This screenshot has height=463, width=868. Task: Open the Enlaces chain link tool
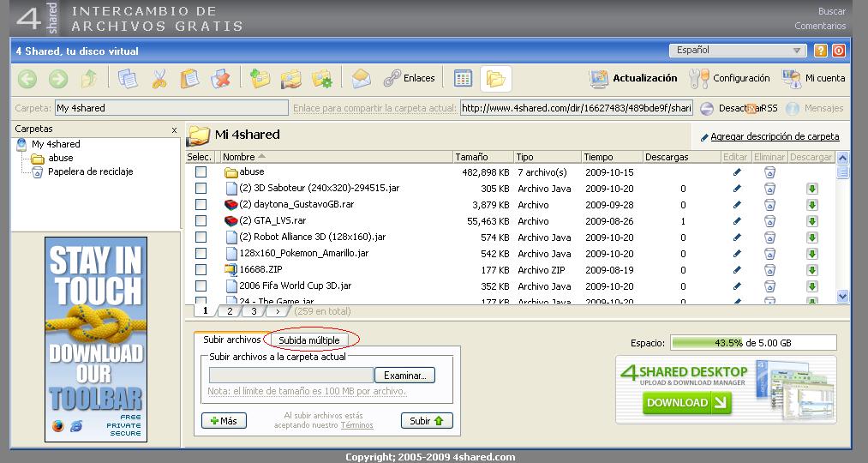409,79
